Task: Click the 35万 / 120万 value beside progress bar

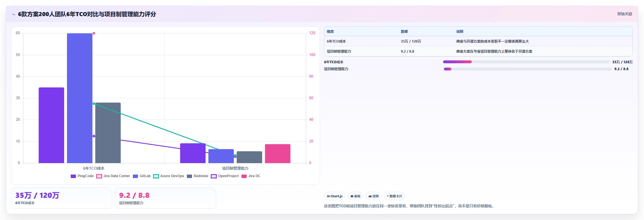Action: click(x=622, y=62)
